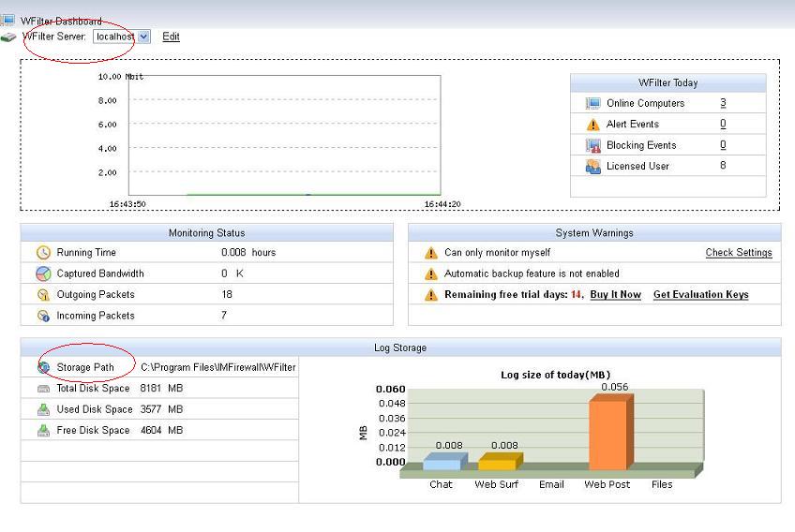
Task: Click the WFilter Dashboard title text
Action: click(61, 22)
